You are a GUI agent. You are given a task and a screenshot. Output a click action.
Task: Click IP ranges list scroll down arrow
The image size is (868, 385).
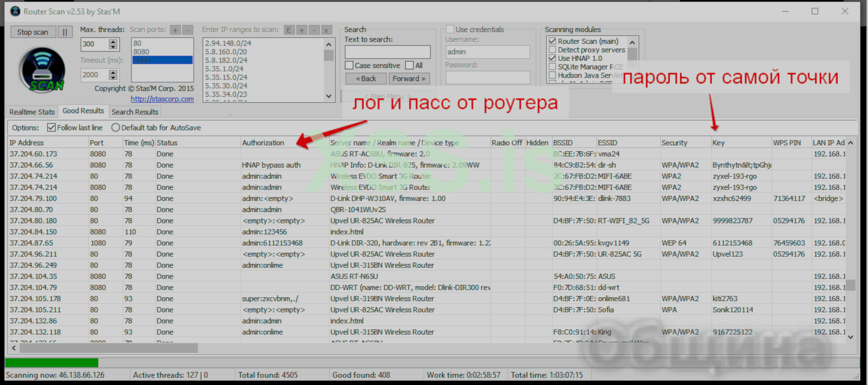(x=329, y=97)
